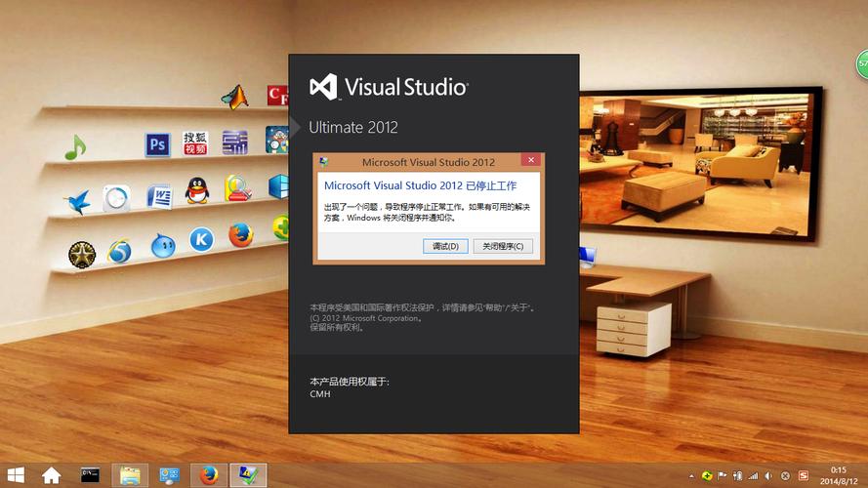Open the blue cube desktop icon
868x488 pixels.
point(278,186)
